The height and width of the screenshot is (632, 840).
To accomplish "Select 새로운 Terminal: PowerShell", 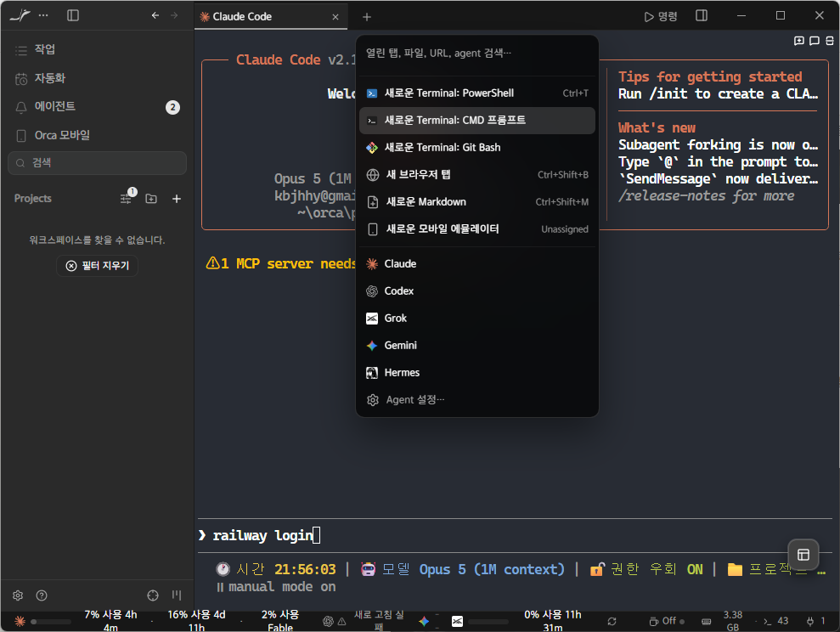I will 476,93.
